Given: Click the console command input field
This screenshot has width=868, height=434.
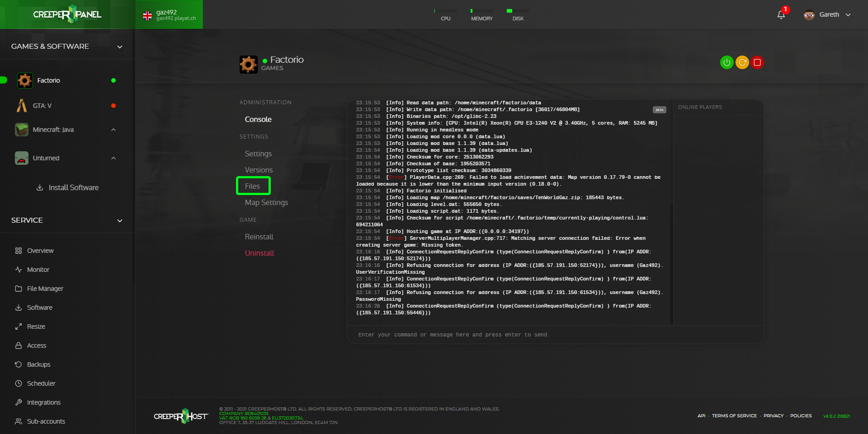Looking at the screenshot, I should point(555,335).
